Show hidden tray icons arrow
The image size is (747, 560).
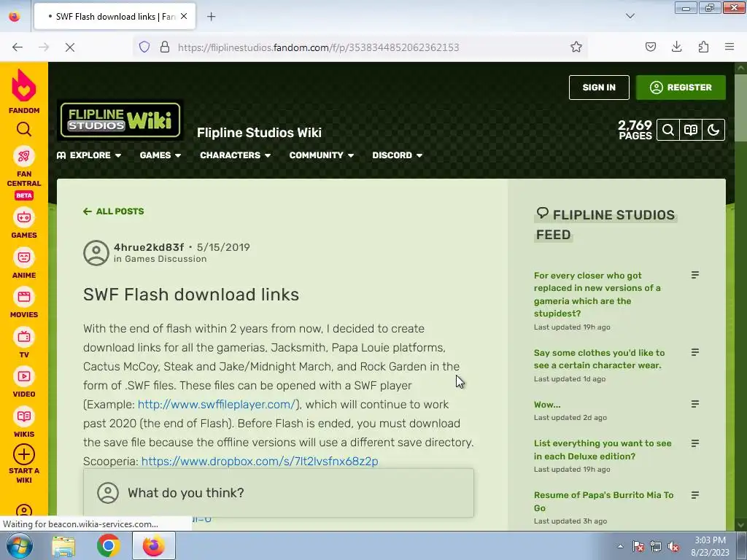click(620, 547)
